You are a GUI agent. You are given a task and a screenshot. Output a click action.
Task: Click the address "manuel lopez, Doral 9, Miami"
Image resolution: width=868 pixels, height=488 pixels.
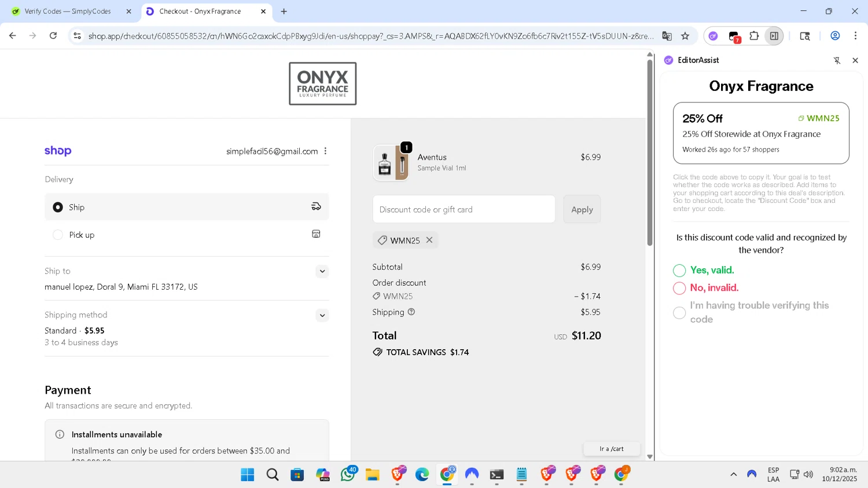(121, 287)
